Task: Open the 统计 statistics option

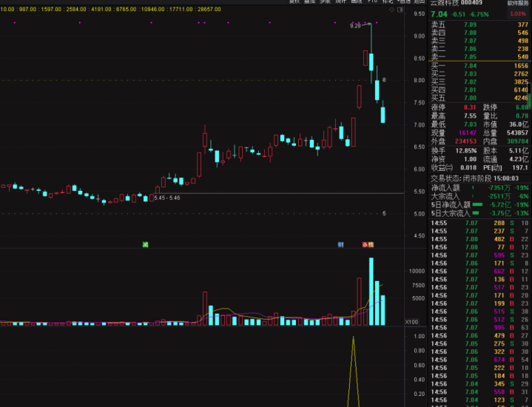Action: click(x=340, y=2)
